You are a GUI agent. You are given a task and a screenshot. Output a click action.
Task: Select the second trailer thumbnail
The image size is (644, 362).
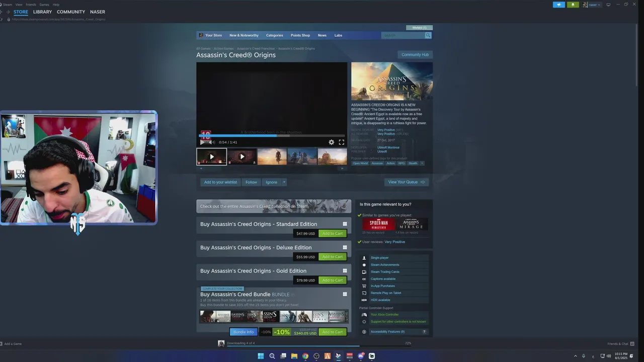[242, 156]
